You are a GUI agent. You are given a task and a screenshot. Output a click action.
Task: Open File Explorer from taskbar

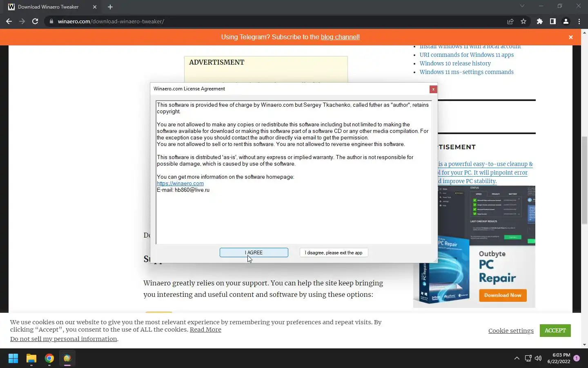[x=31, y=358]
